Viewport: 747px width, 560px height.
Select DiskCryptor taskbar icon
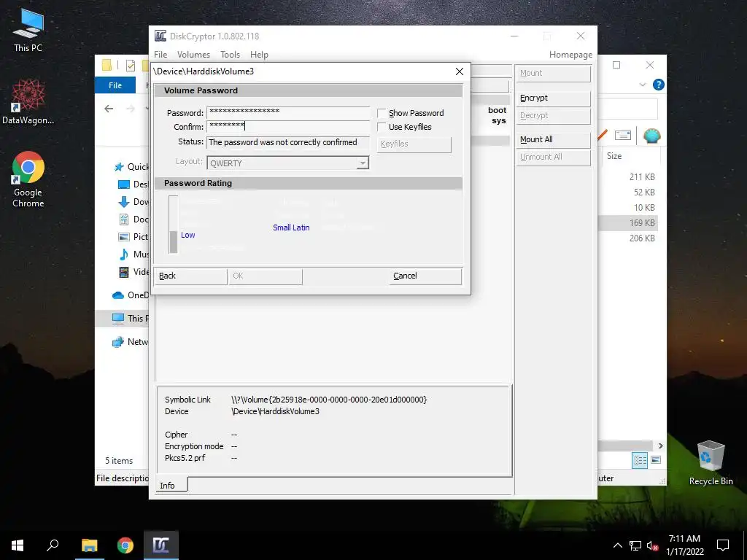[x=161, y=545]
